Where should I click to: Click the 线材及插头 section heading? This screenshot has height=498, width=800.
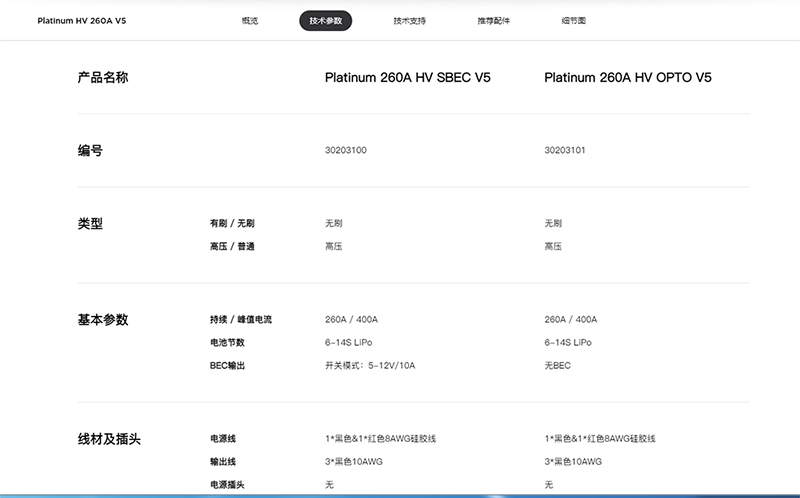109,439
